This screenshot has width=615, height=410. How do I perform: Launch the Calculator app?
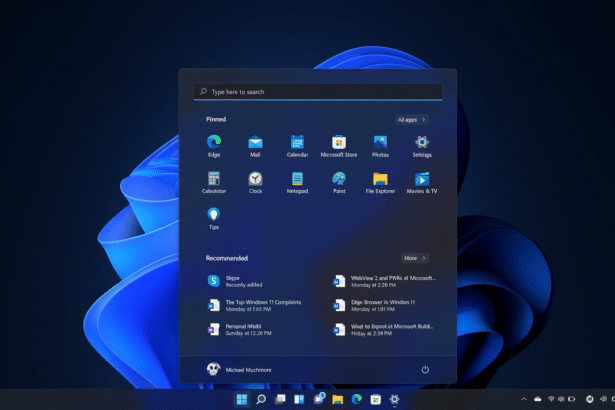[x=214, y=182]
